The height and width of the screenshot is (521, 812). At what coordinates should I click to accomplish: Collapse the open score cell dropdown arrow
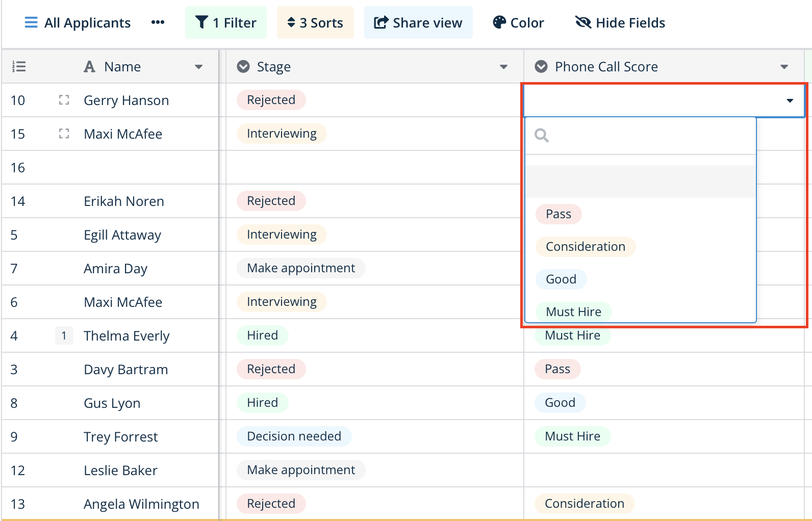tap(790, 100)
